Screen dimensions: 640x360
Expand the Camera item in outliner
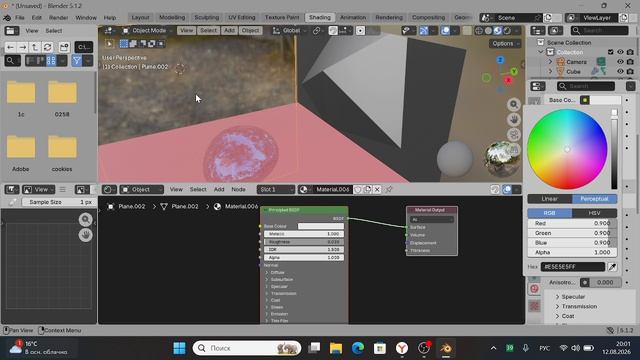(550, 62)
